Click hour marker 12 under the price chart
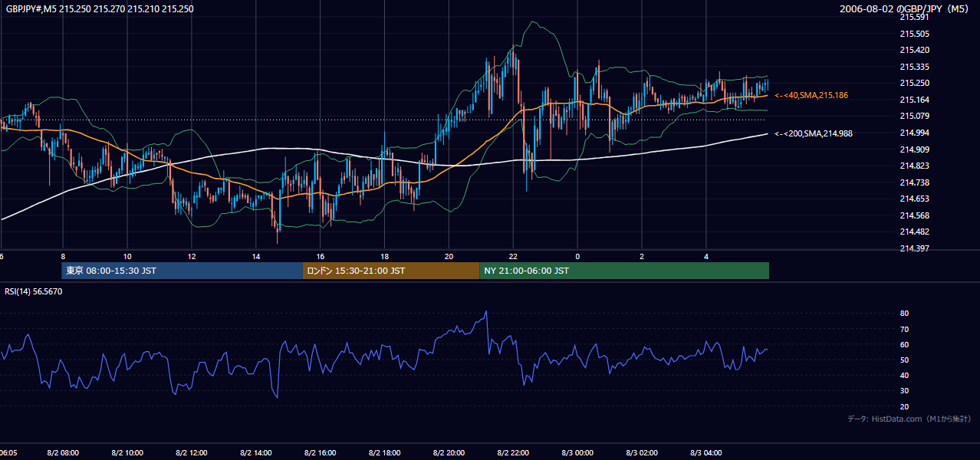Viewport: 980px width, 460px height. pos(192,257)
